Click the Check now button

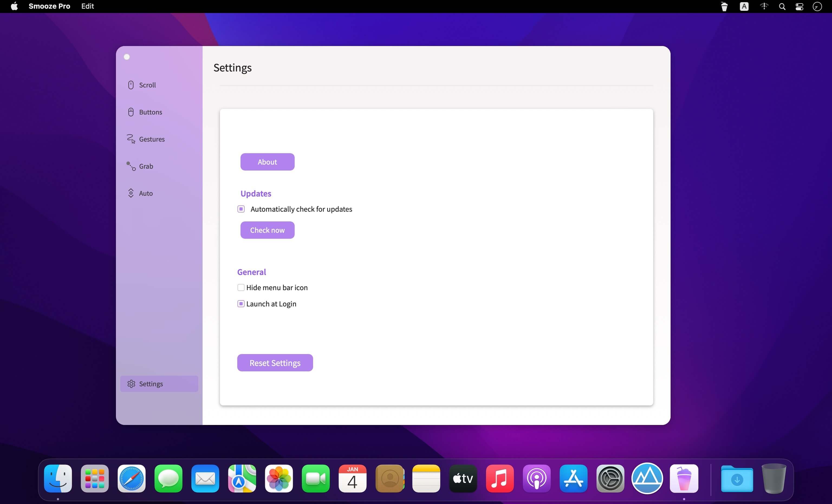(267, 230)
